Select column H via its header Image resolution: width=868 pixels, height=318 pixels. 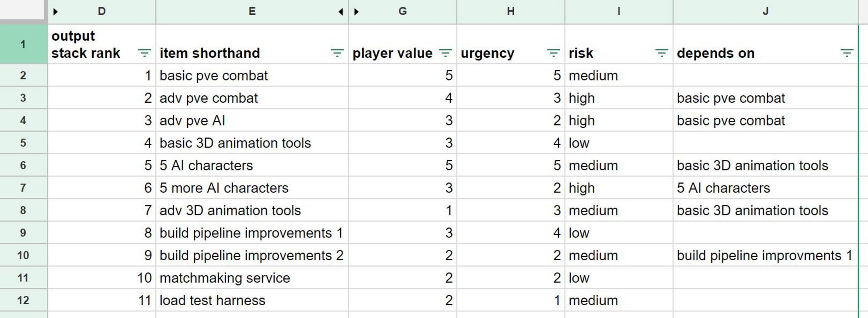(511, 11)
